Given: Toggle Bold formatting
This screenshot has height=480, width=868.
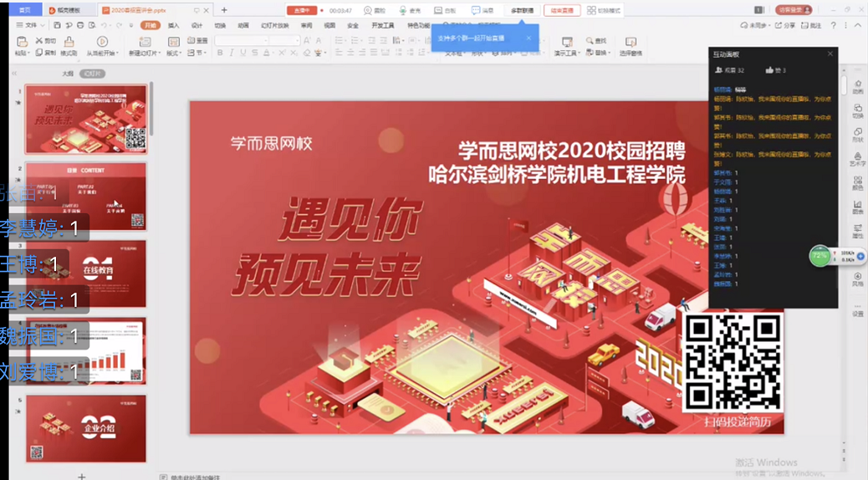Looking at the screenshot, I should (x=220, y=54).
